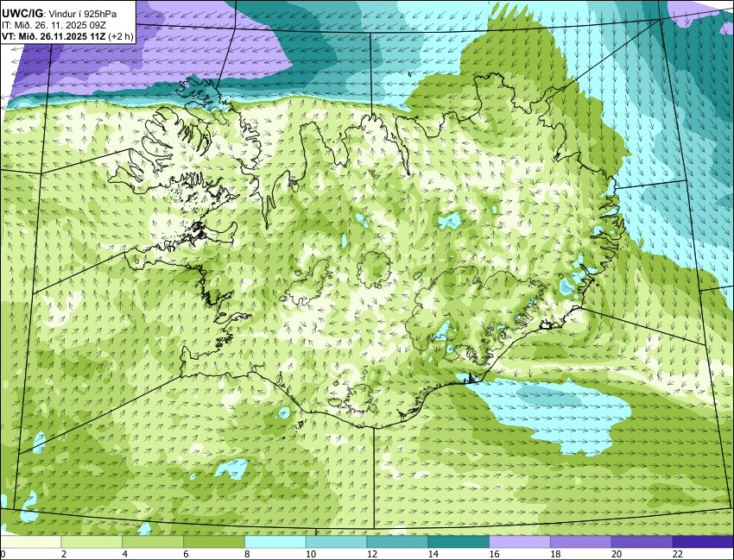
Task: Click the 0–2 cream legend swatch
Action: tap(30, 542)
